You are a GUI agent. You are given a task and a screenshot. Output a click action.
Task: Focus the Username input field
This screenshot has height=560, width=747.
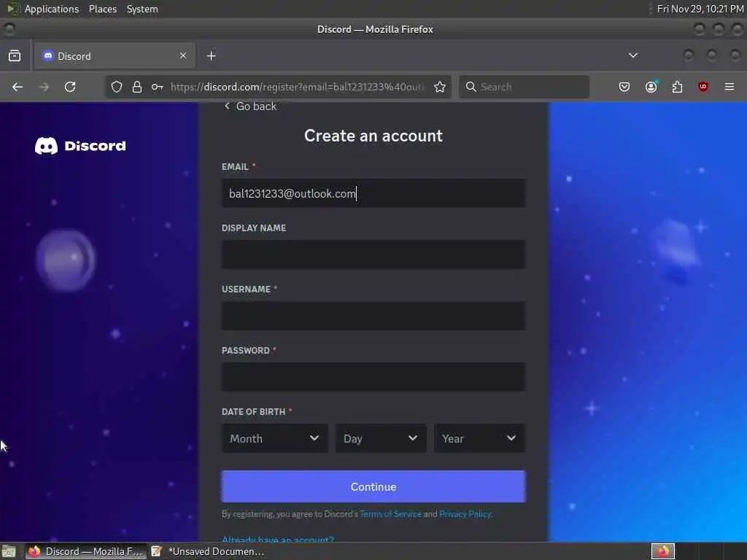pyautogui.click(x=373, y=316)
